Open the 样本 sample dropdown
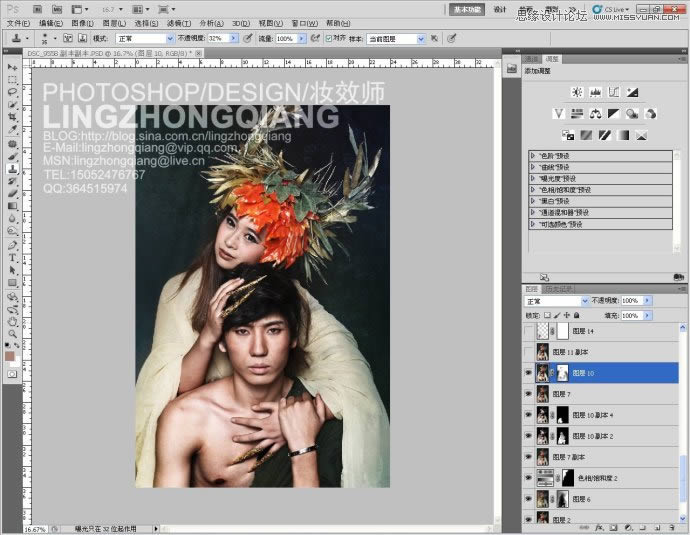The image size is (690, 535). pyautogui.click(x=396, y=39)
